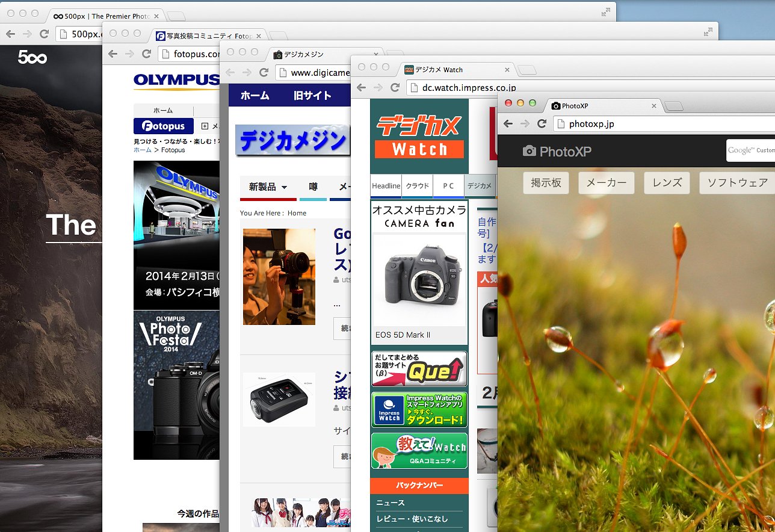This screenshot has height=532, width=775.
Task: Close the デジカメジン tab
Action: [376, 54]
